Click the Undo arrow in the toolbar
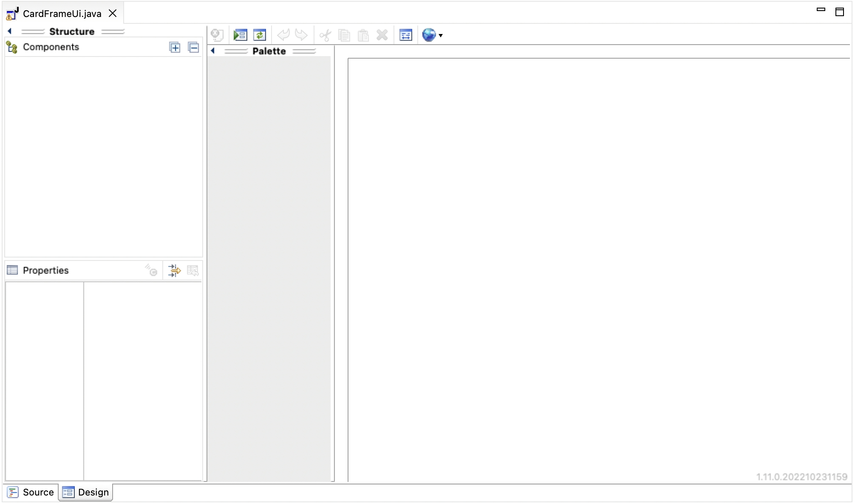855x504 pixels. click(283, 35)
